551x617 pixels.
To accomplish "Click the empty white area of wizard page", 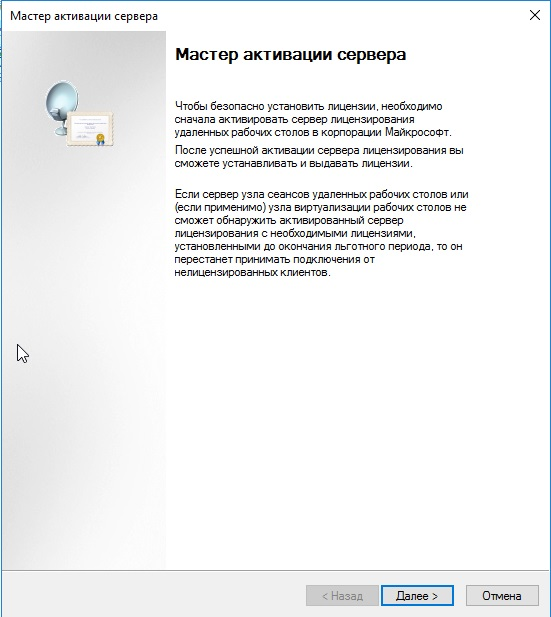I will point(354,413).
